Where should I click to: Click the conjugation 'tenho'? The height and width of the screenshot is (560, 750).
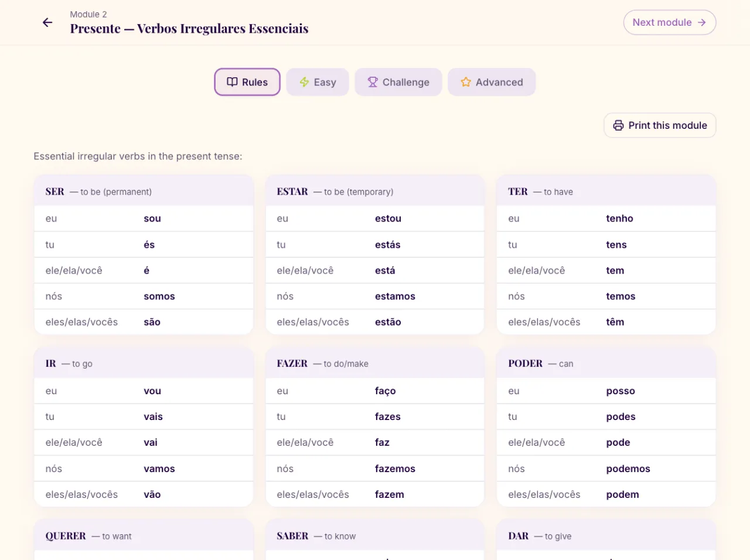[x=620, y=218]
